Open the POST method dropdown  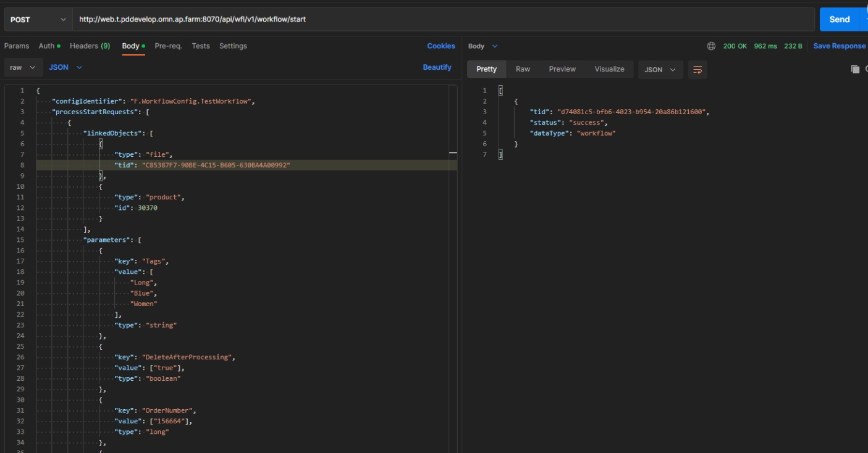pyautogui.click(x=38, y=20)
